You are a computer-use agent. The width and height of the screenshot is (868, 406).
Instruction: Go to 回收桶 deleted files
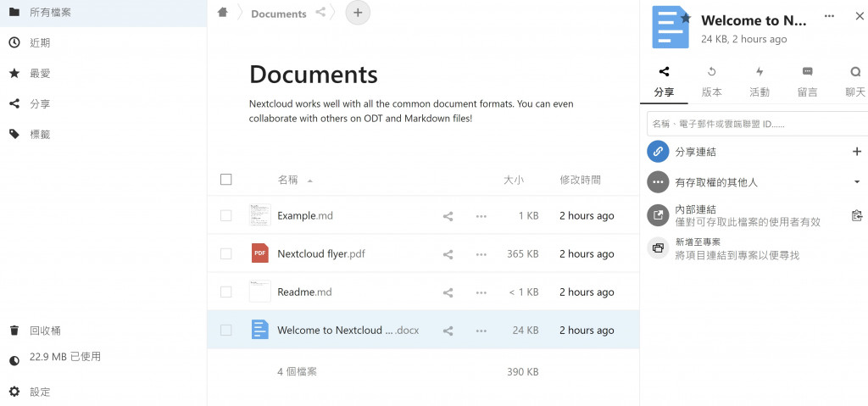(45, 331)
